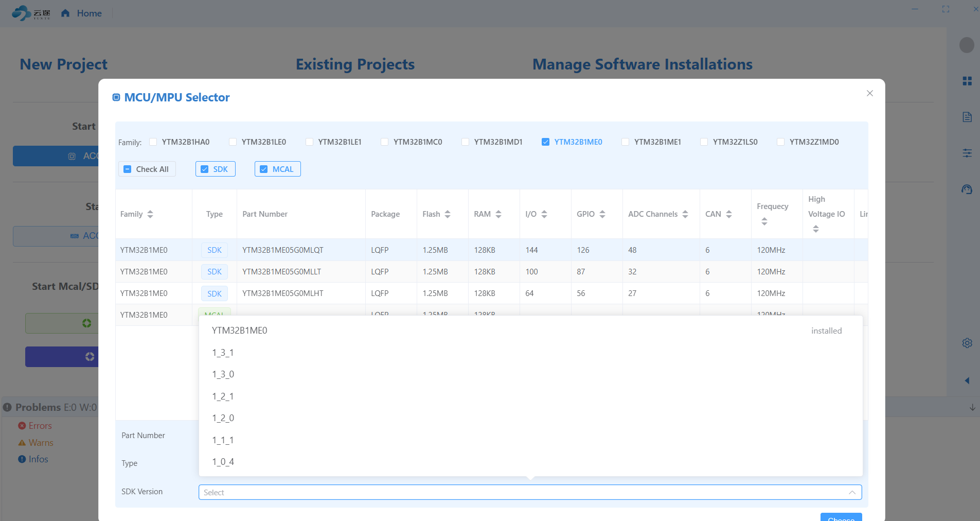Select row with part YTM32B1ME05G0MLQT

click(491, 250)
